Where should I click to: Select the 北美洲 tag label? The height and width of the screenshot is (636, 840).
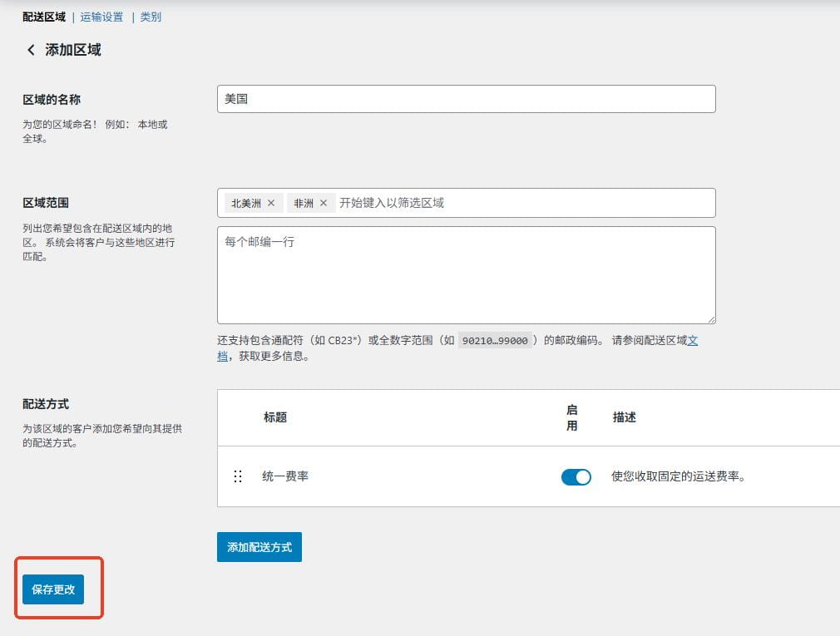247,202
